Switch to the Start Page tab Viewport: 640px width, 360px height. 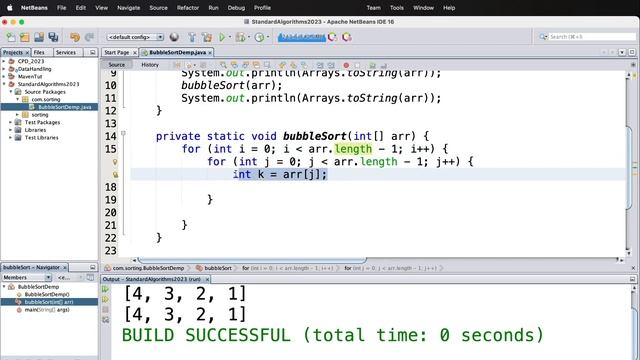coord(117,52)
